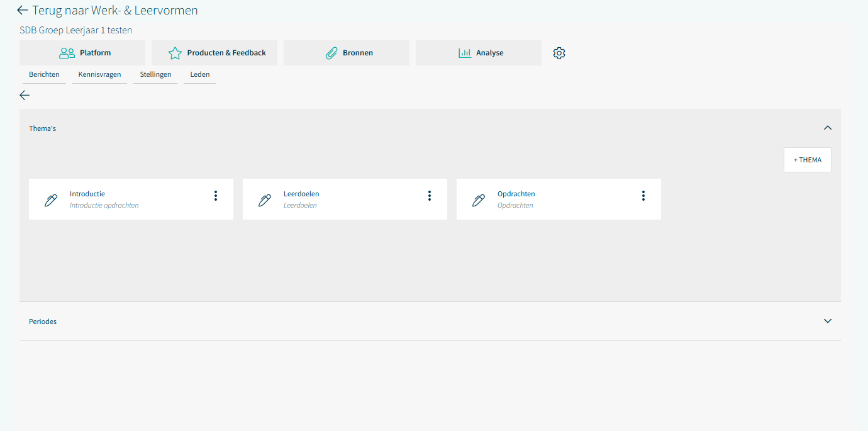Image resolution: width=868 pixels, height=431 pixels.
Task: Click the settings gear icon
Action: (x=559, y=53)
